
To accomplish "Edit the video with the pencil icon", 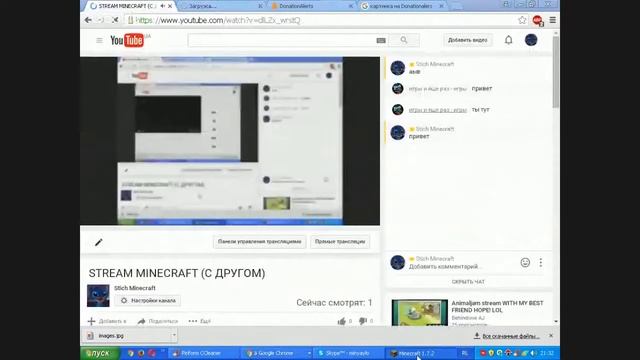I will pos(99,242).
